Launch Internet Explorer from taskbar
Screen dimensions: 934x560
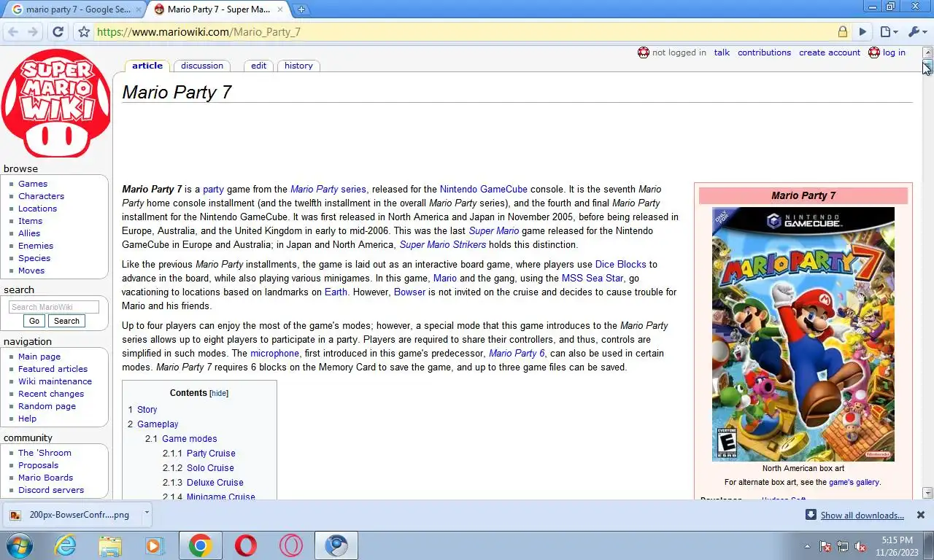click(x=66, y=545)
